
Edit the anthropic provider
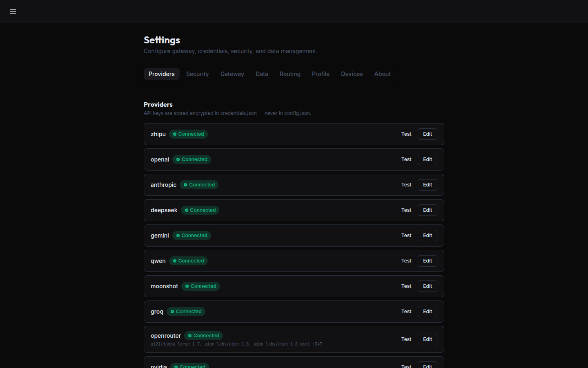coord(428,185)
